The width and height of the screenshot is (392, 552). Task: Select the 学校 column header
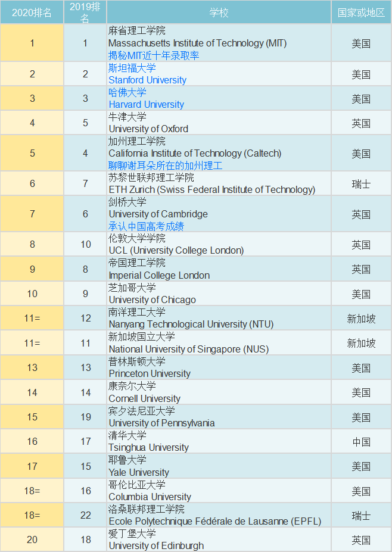(x=219, y=13)
